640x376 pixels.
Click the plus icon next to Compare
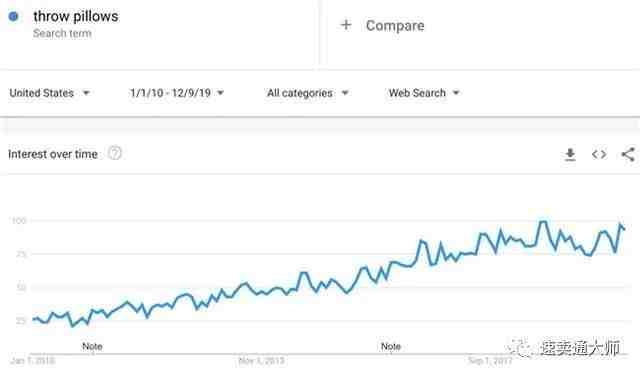pos(346,25)
